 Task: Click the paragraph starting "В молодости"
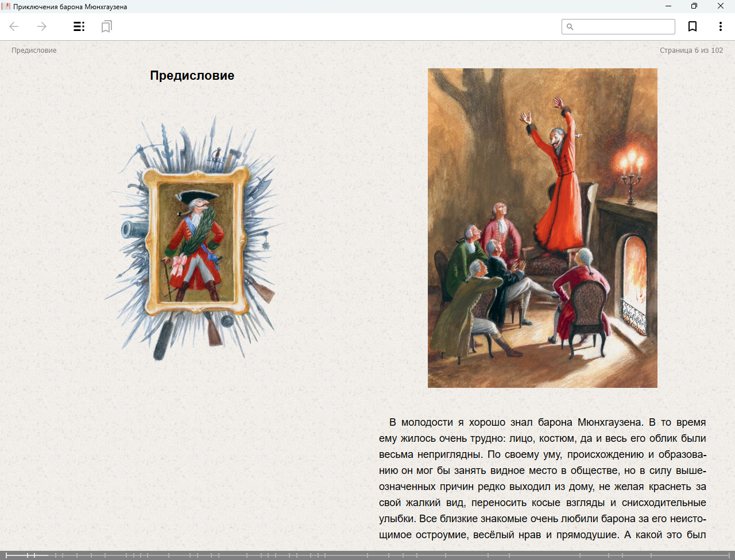coord(542,478)
